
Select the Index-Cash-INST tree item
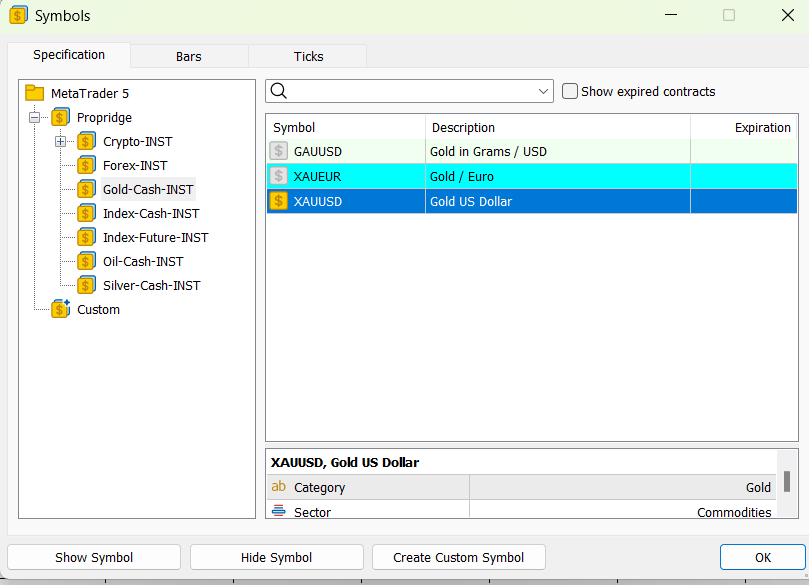[151, 213]
